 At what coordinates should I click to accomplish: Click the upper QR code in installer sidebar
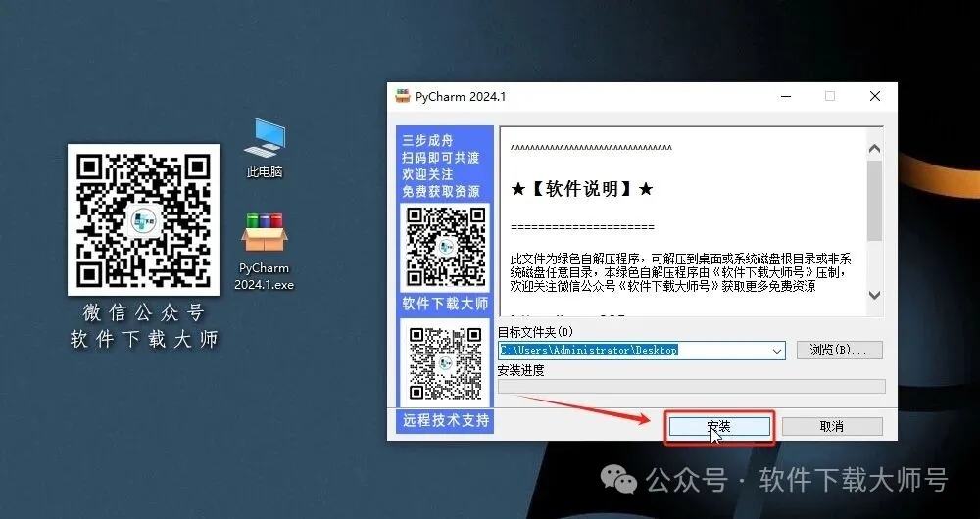[446, 246]
